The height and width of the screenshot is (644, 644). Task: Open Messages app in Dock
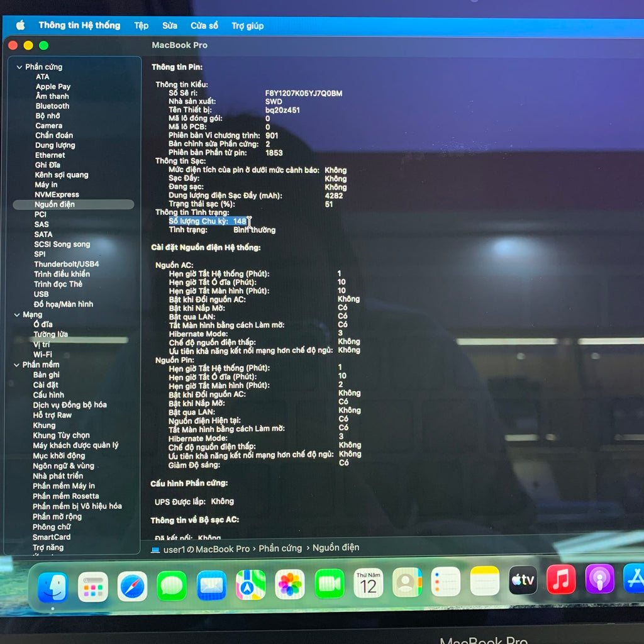pyautogui.click(x=172, y=586)
